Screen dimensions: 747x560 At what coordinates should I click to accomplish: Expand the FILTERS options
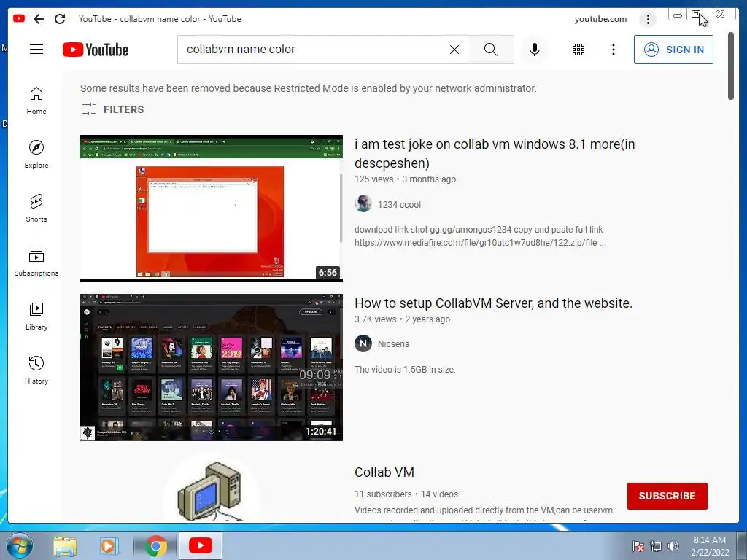pos(113,109)
